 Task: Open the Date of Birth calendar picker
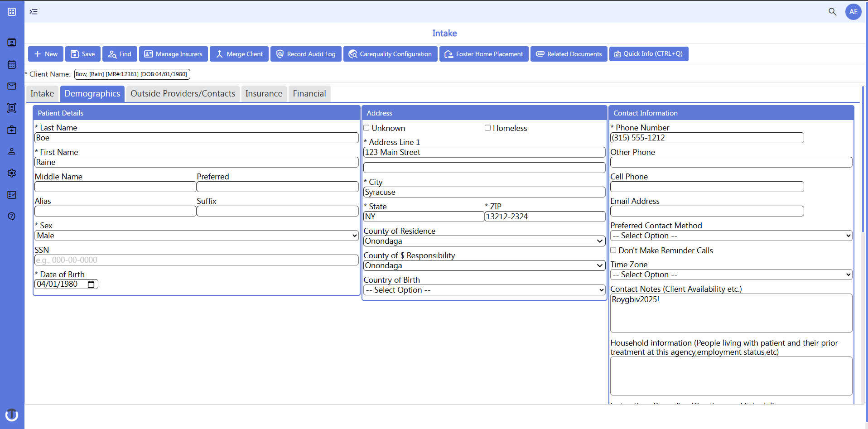click(x=91, y=284)
